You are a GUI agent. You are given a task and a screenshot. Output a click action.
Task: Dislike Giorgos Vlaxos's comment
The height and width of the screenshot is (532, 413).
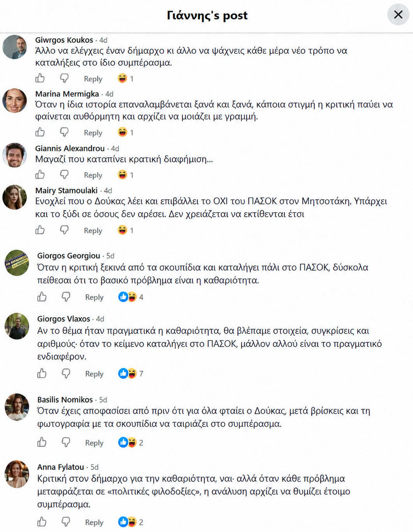[66, 374]
